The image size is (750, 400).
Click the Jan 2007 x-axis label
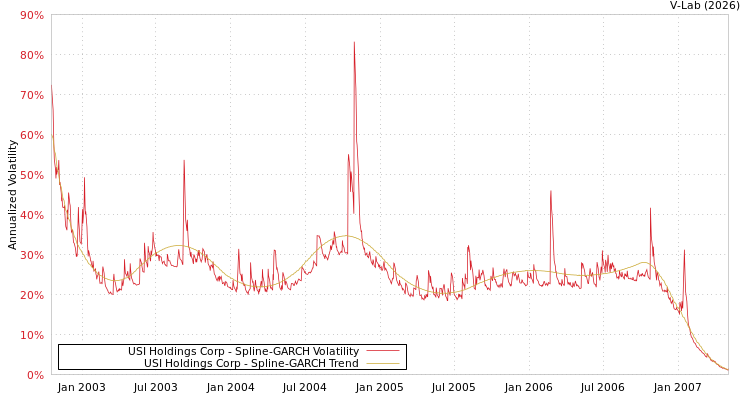click(x=678, y=387)
